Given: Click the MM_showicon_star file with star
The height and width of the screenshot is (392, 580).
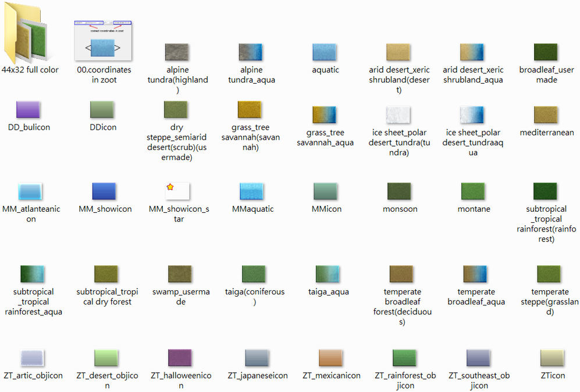Looking at the screenshot, I should [178, 191].
